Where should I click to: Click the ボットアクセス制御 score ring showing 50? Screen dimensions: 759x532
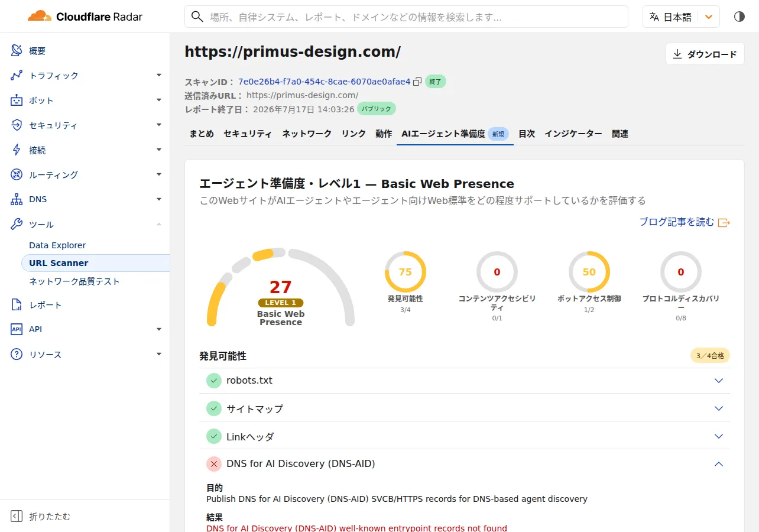click(x=589, y=272)
